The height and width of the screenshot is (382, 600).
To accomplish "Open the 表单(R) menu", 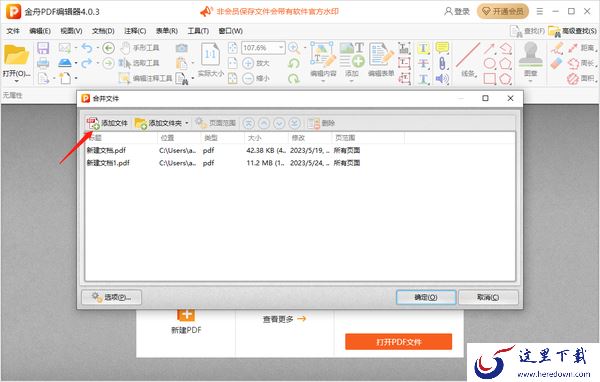I will pos(166,31).
